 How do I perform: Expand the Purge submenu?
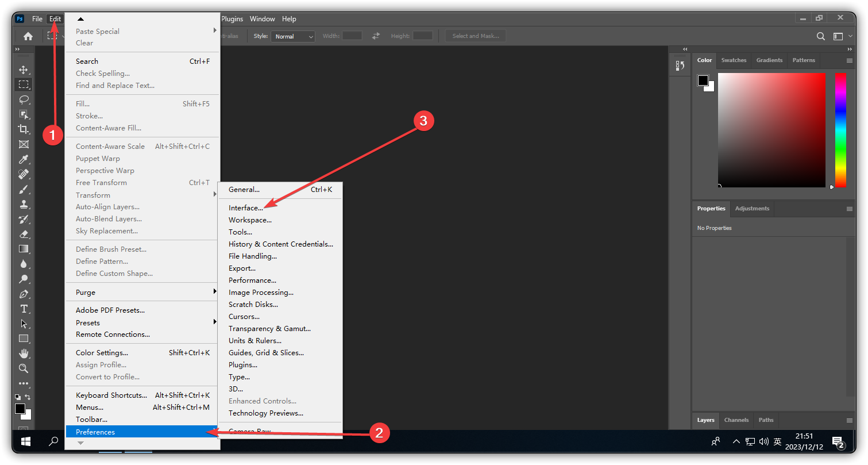(142, 292)
